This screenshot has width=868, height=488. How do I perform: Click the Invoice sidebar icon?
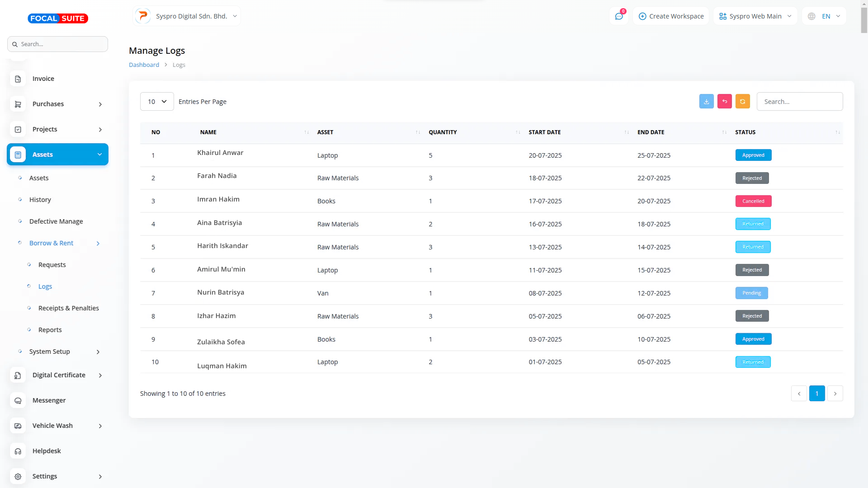point(18,79)
